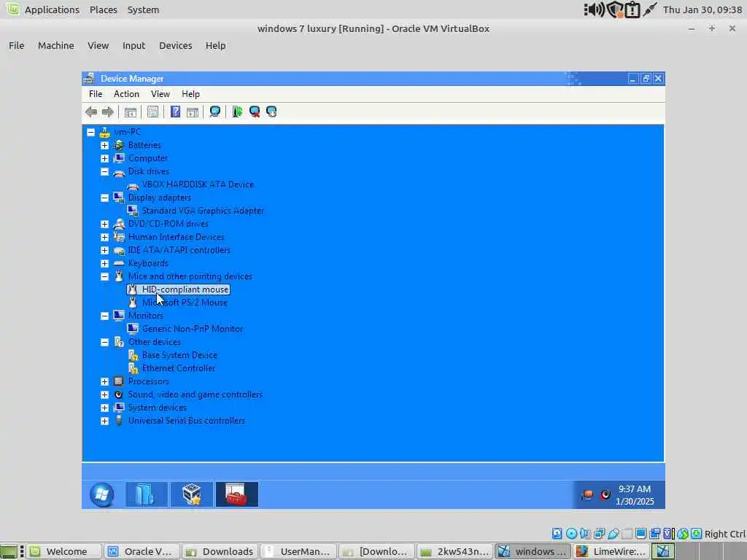Click the shield update icon in the top panel

(x=615, y=9)
